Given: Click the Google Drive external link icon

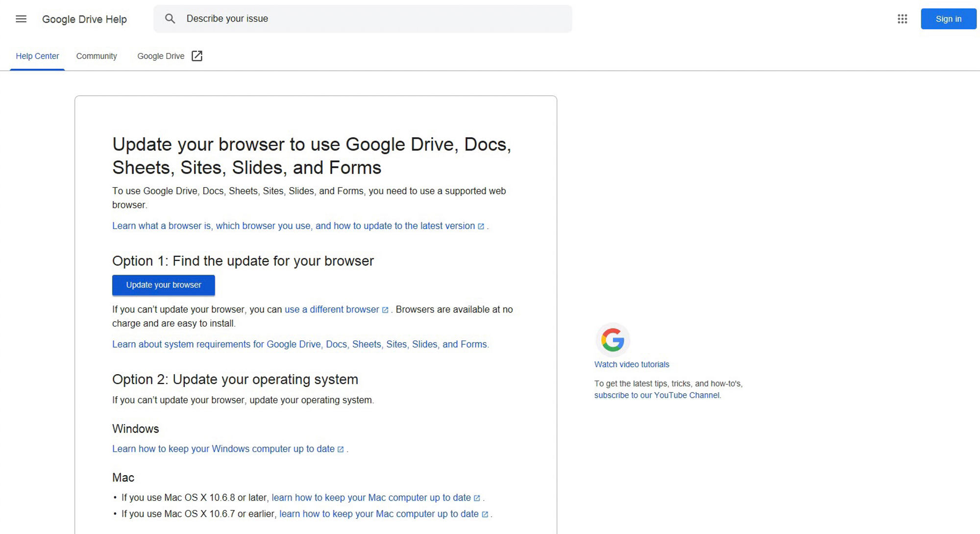Looking at the screenshot, I should click(197, 56).
